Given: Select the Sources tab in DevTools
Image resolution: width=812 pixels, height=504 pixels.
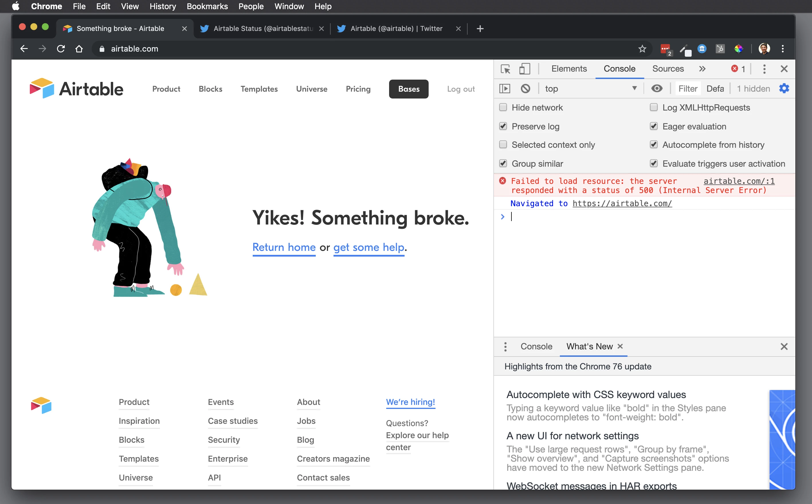Looking at the screenshot, I should click(x=668, y=69).
